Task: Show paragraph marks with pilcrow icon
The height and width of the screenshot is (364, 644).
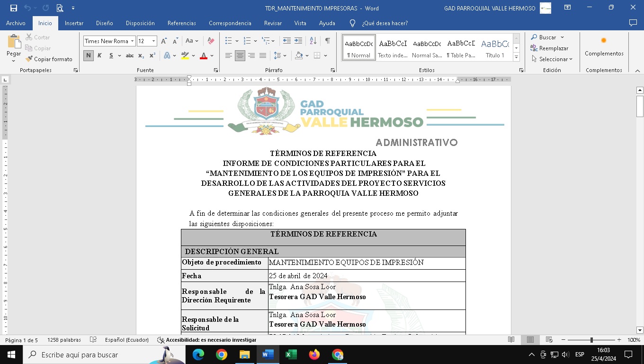Action: tap(327, 41)
